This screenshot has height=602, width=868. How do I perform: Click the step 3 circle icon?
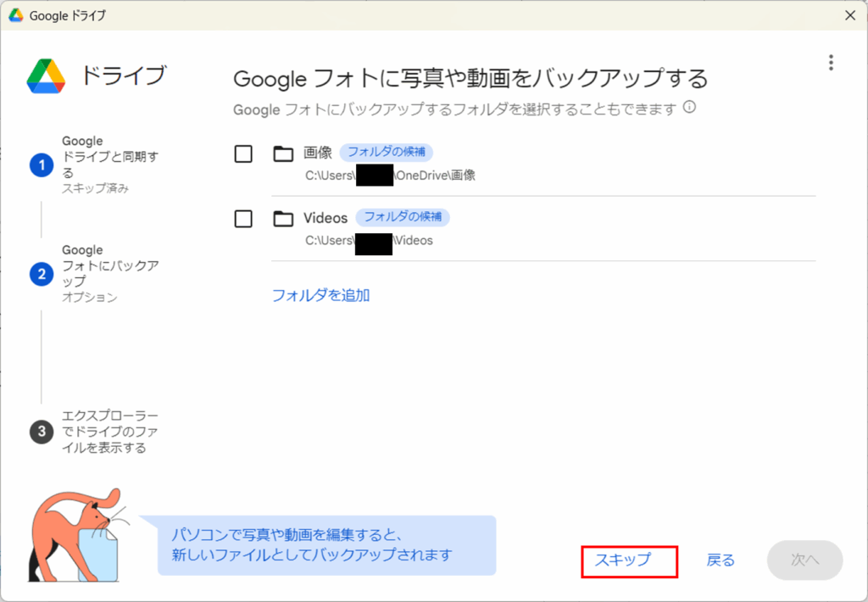pyautogui.click(x=42, y=432)
